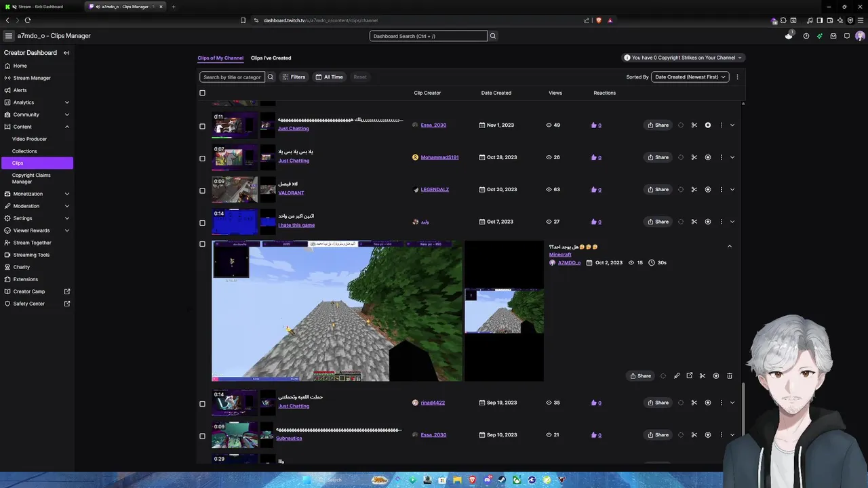Open the whispers chat bubble icon

coord(846,36)
